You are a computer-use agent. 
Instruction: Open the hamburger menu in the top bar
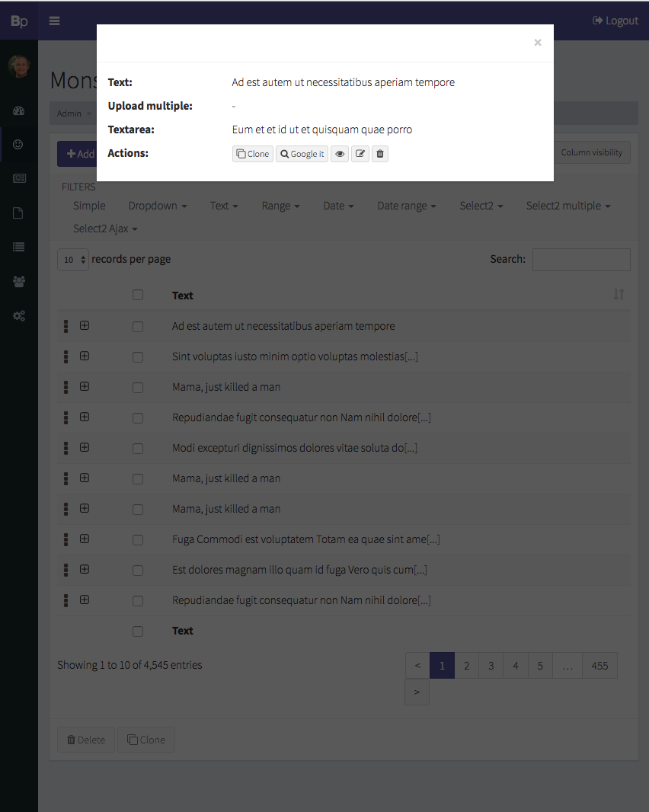click(x=54, y=21)
